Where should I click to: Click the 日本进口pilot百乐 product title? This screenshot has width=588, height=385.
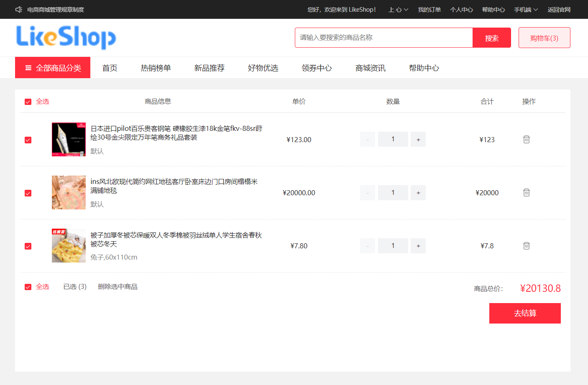(176, 133)
